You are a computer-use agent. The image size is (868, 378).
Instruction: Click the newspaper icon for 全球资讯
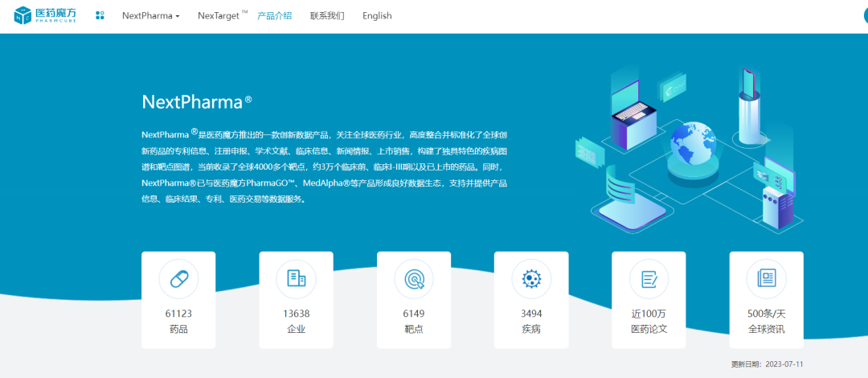pyautogui.click(x=766, y=279)
